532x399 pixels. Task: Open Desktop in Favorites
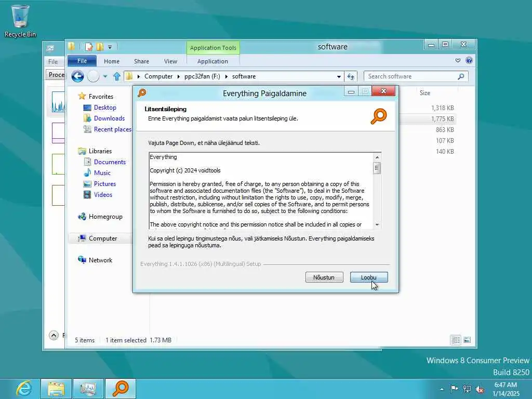(x=105, y=108)
